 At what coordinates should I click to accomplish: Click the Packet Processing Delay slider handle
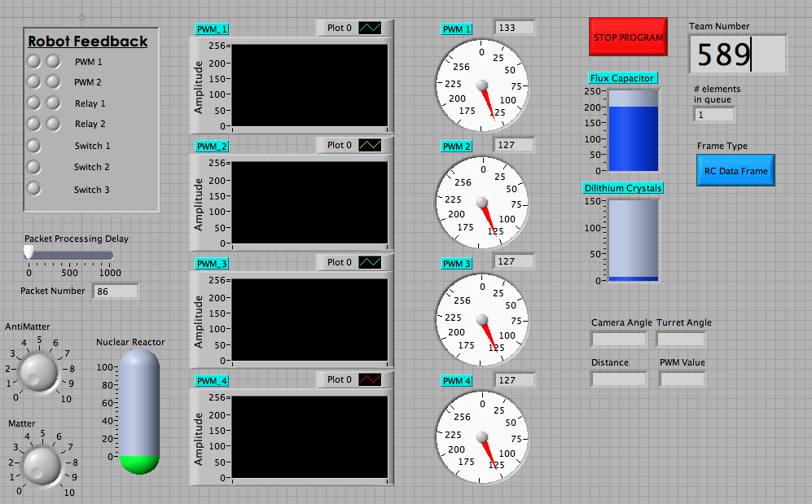point(29,253)
